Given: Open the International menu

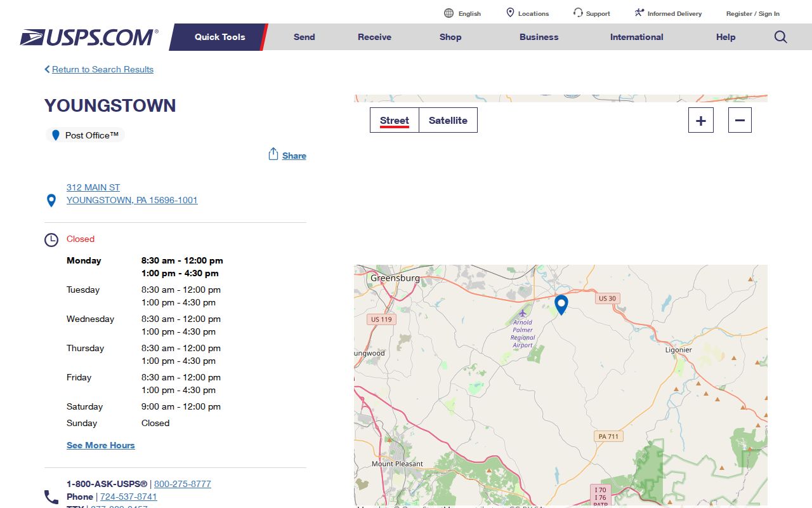Looking at the screenshot, I should 637,37.
